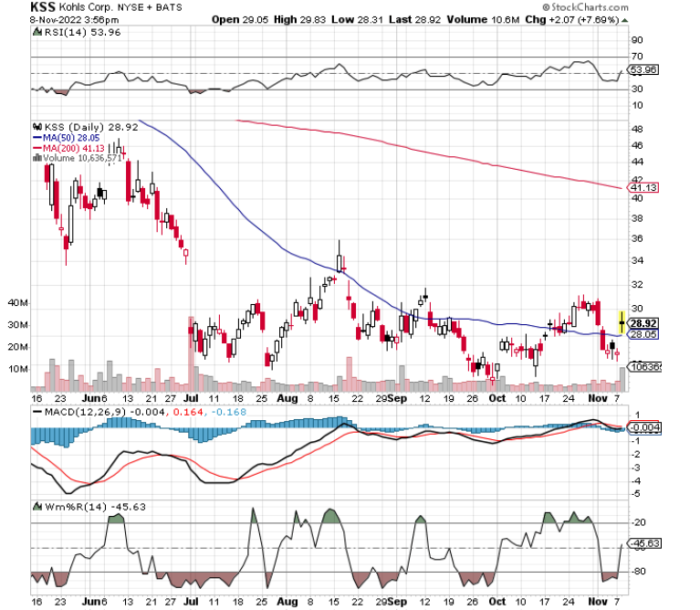
Task: Click the 'Last 28.92' quote value
Action: 414,20
